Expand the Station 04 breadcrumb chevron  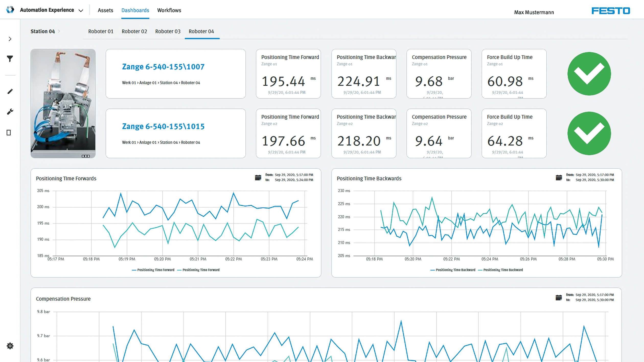point(59,31)
